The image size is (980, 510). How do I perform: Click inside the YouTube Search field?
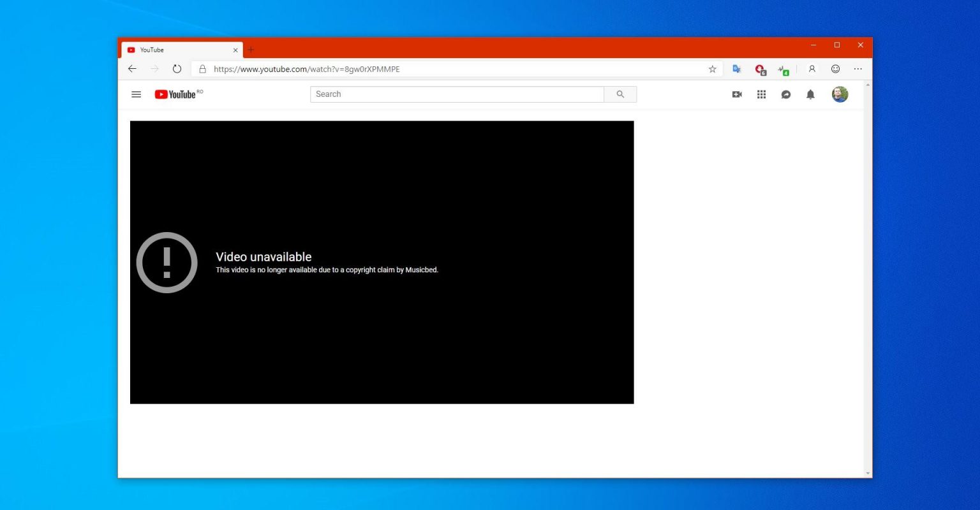(x=456, y=94)
